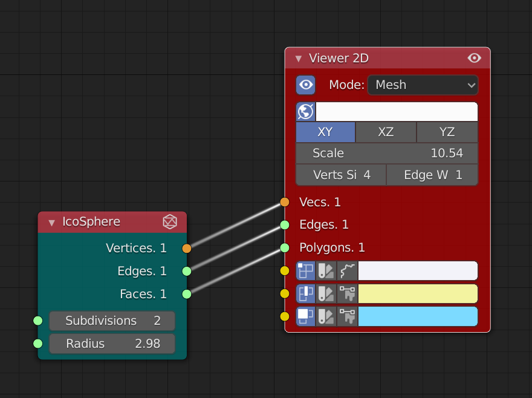532x398 pixels.
Task: Click the Verts Si value button
Action: 340,174
